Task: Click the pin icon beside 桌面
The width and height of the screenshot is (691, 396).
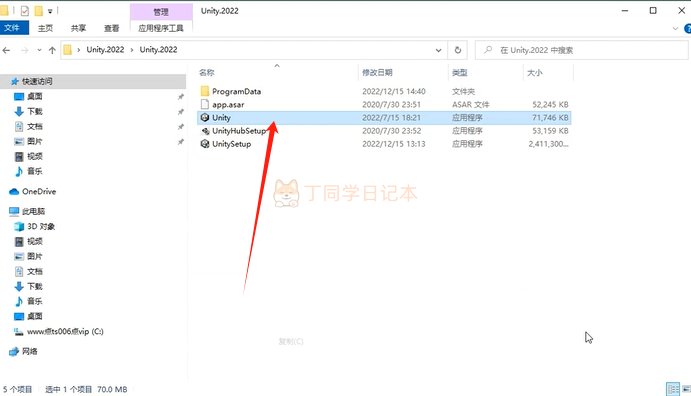Action: [x=181, y=96]
